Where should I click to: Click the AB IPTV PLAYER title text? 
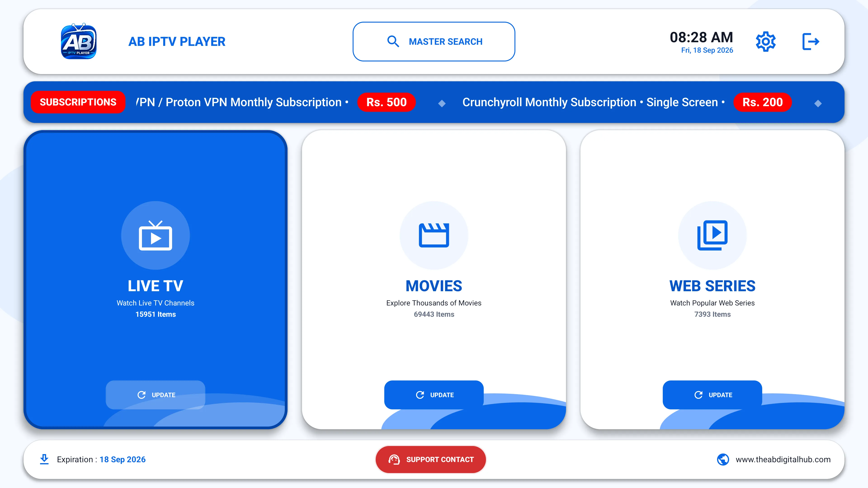tap(177, 41)
